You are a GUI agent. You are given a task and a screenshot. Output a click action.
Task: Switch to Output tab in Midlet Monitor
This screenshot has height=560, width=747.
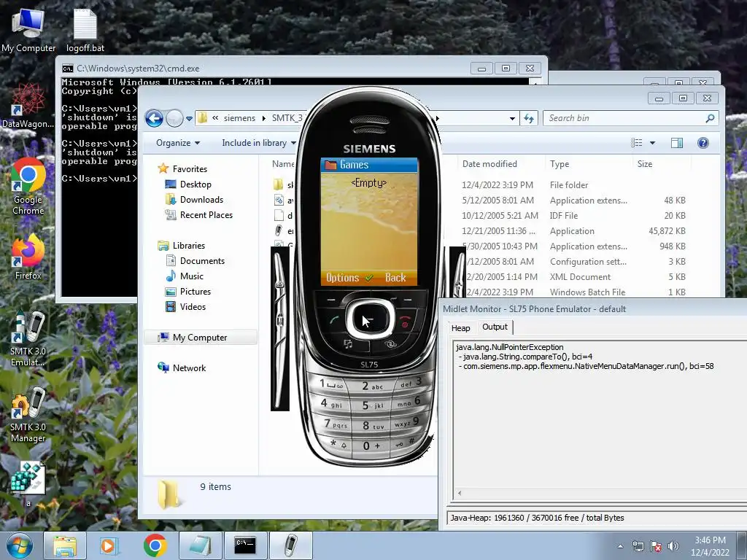coord(495,327)
